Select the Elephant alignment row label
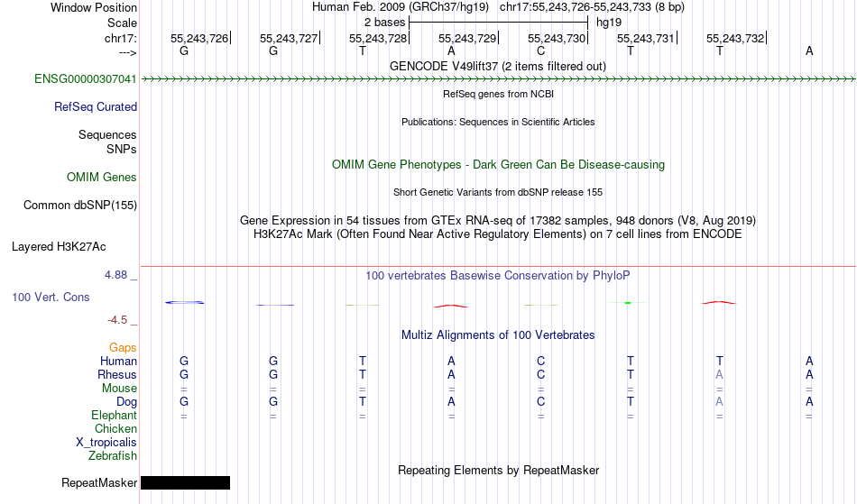 [115, 416]
